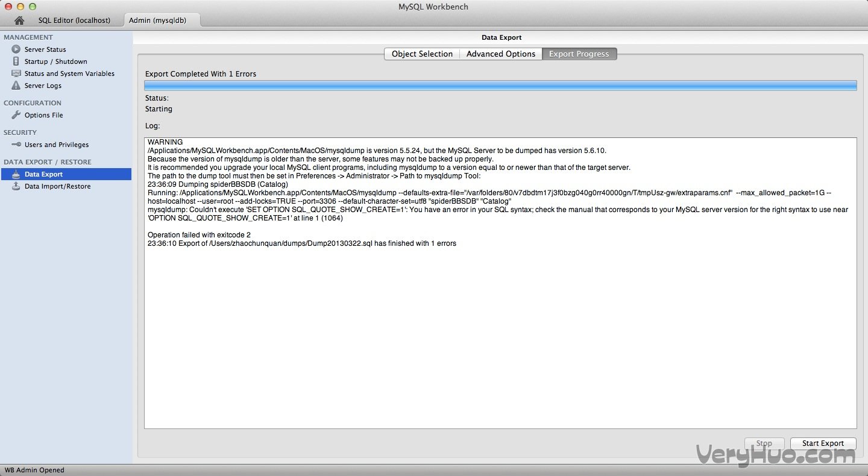Click the Status and System Variables icon
Screen dimensions: 868x476
[x=16, y=74]
